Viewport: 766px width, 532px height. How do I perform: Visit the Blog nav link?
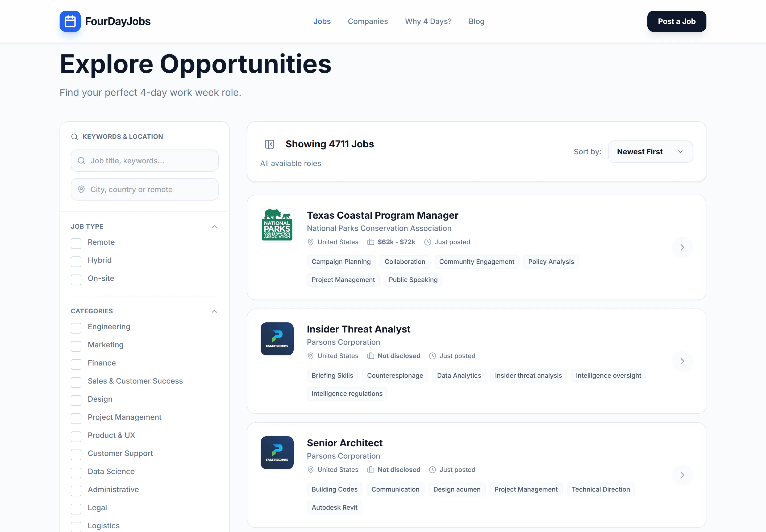coord(476,21)
